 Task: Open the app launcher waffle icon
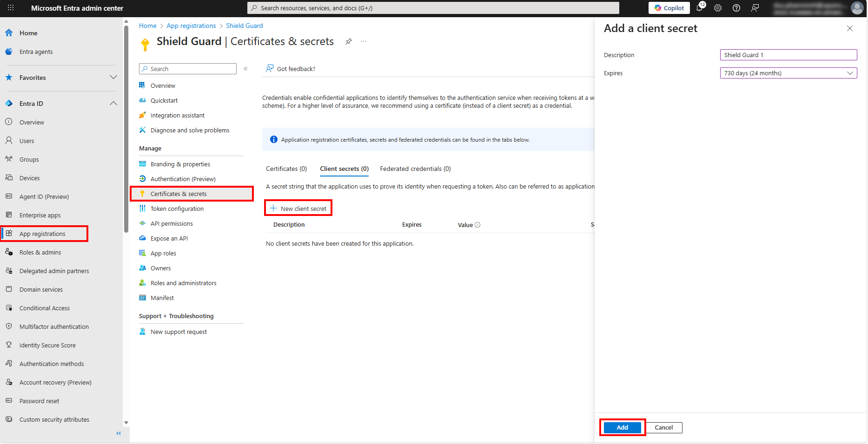pos(11,8)
